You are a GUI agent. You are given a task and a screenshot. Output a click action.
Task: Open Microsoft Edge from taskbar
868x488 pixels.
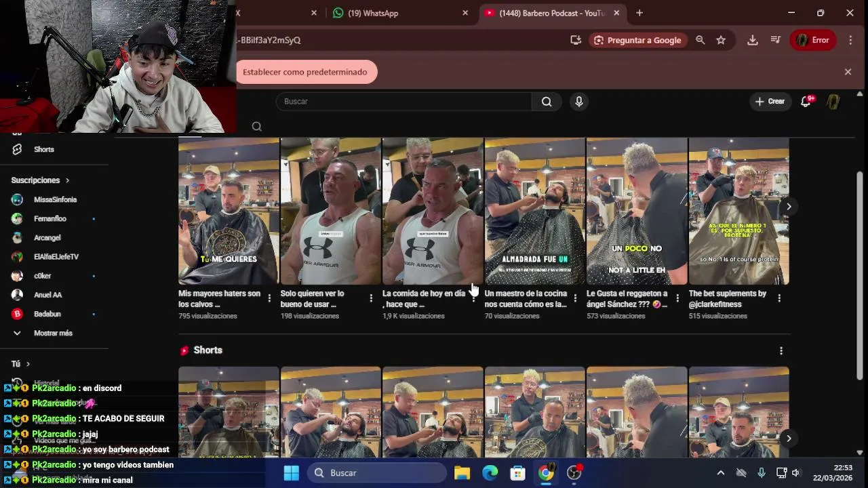pyautogui.click(x=490, y=473)
